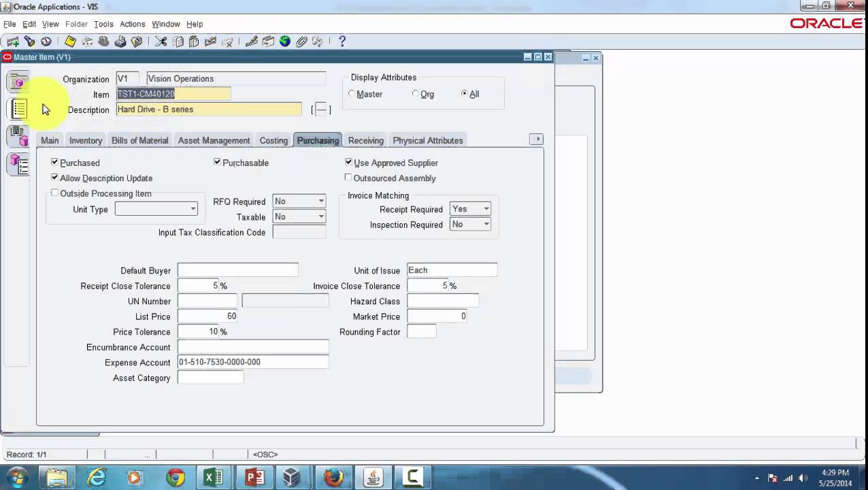Click the Edit Field pencil icon
Screen dimensions: 868x490
coord(251,42)
